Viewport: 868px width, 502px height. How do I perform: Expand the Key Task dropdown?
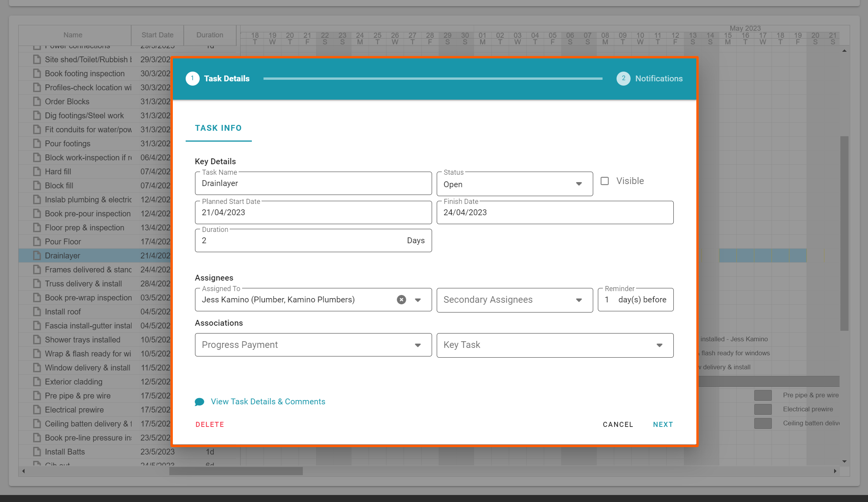click(x=555, y=345)
